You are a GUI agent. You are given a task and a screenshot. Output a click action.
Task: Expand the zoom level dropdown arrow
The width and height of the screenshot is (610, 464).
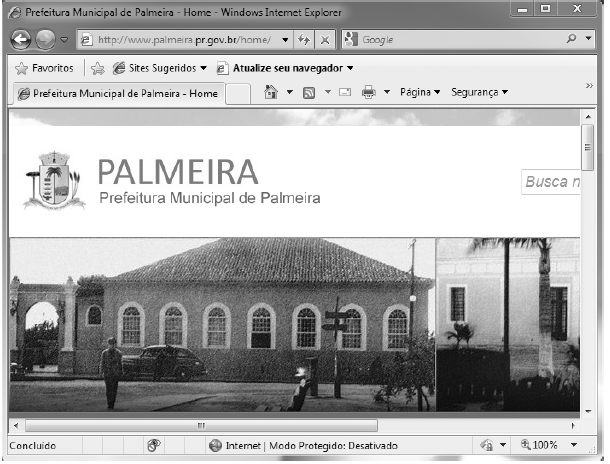click(574, 445)
